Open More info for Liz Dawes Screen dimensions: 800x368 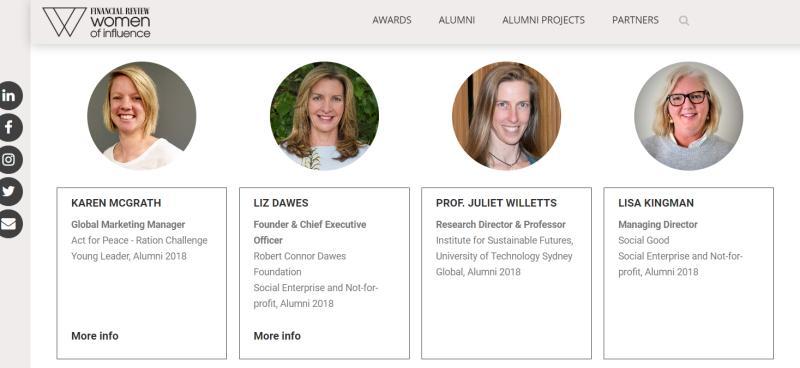coord(277,336)
